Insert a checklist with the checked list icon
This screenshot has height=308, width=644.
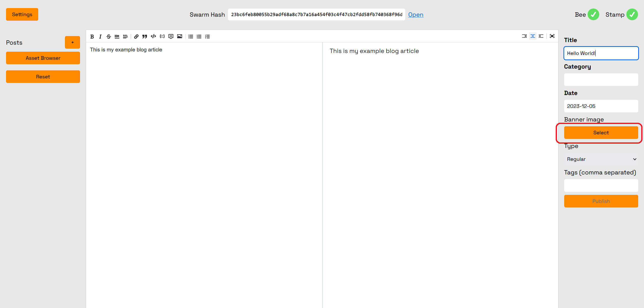[207, 37]
